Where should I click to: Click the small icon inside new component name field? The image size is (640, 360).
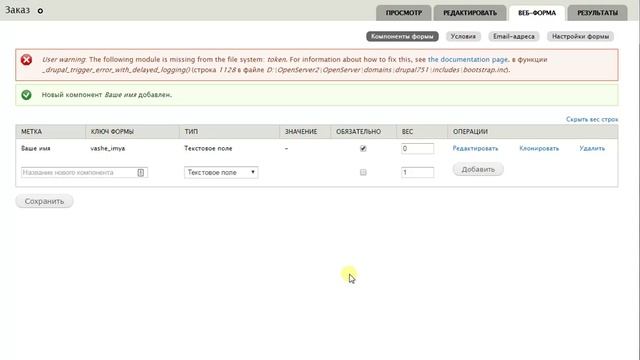pos(140,173)
